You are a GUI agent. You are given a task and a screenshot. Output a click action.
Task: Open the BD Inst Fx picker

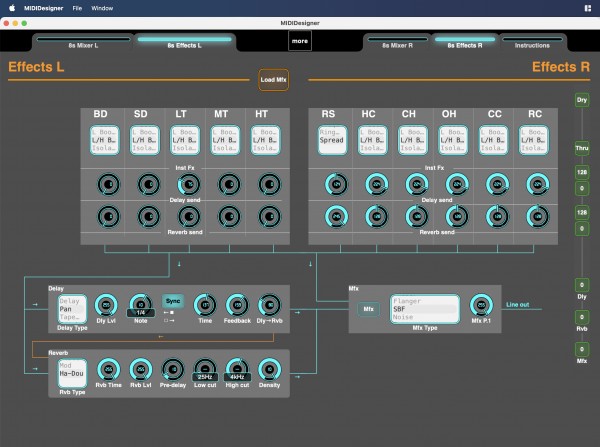pos(104,140)
